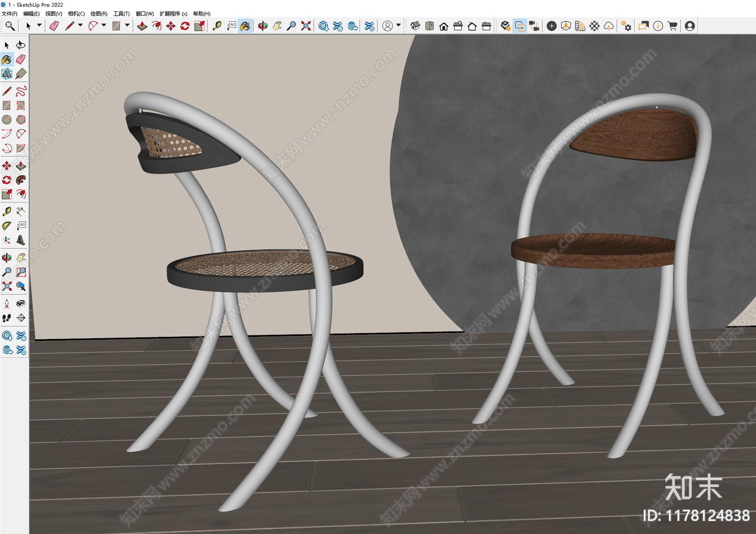This screenshot has height=534, width=756.
Task: Select the Polygon tool
Action: pyautogui.click(x=21, y=119)
